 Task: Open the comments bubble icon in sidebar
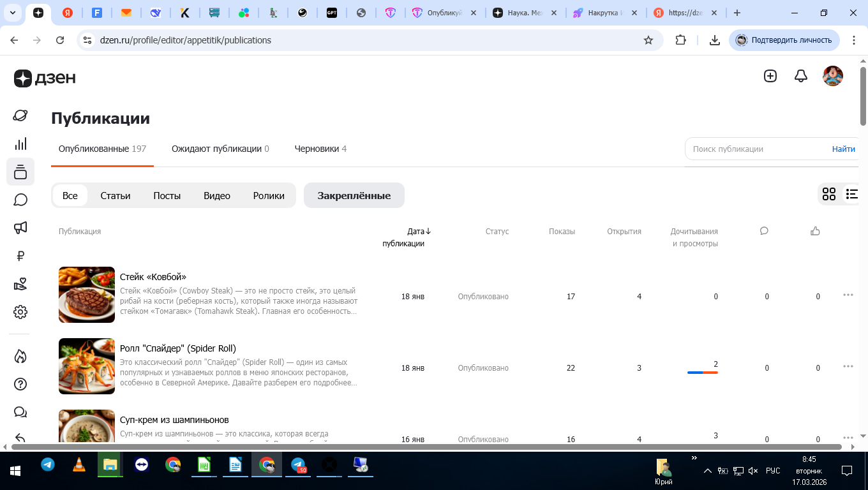pos(20,200)
